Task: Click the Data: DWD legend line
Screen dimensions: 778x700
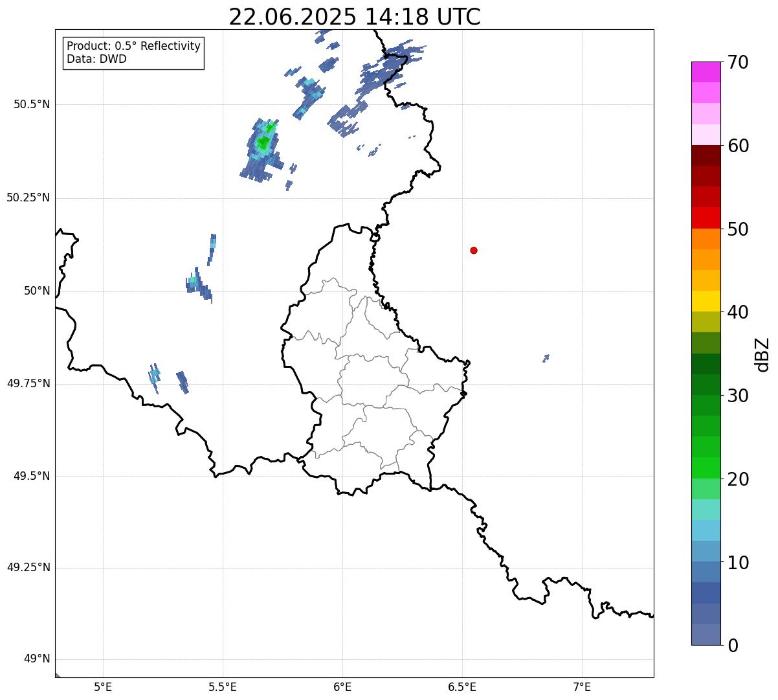Action: click(97, 60)
